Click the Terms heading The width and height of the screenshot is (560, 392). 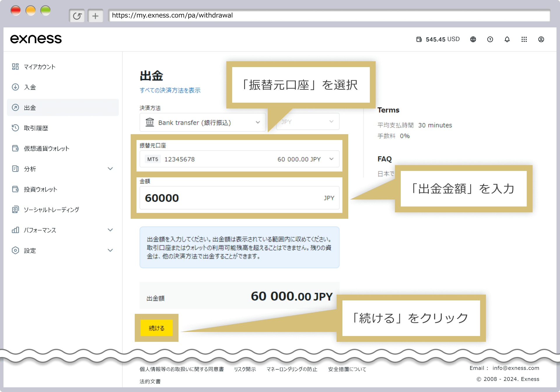point(388,110)
